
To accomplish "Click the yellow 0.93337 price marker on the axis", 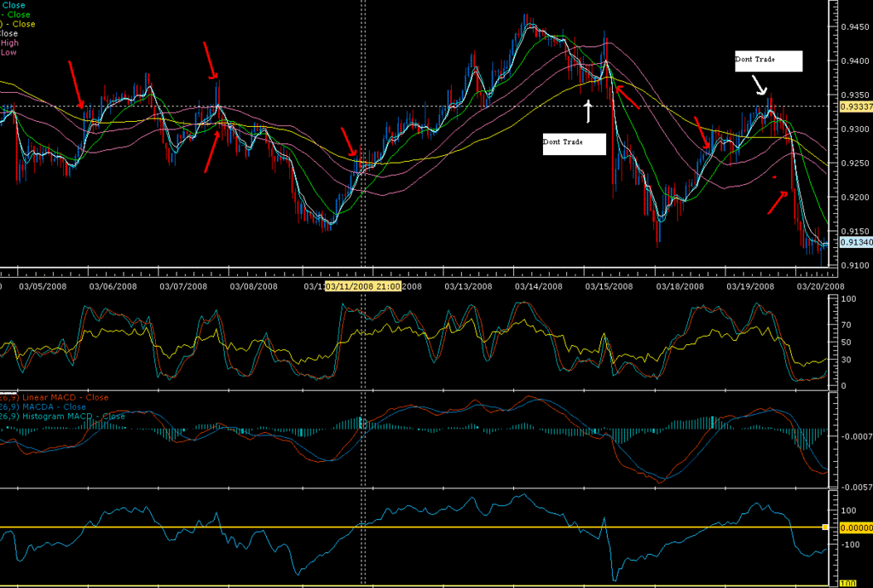I will 855,107.
